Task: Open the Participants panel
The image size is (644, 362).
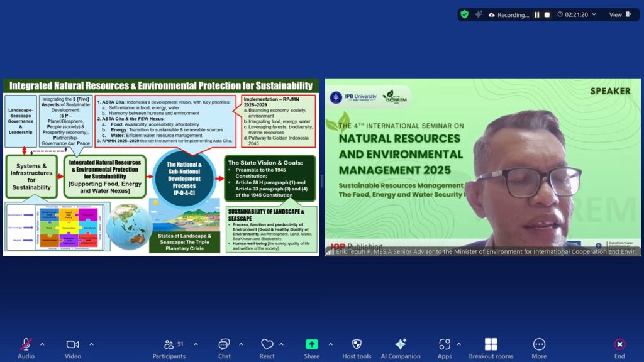Action: click(x=169, y=345)
